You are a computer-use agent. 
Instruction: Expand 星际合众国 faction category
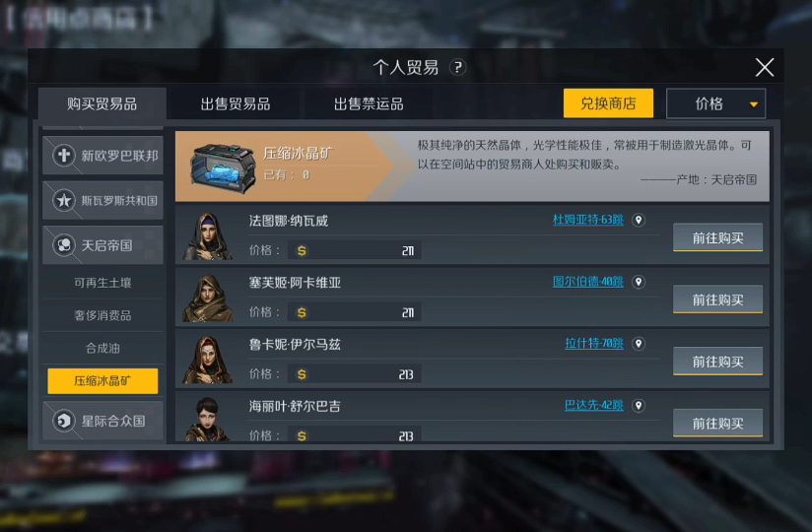pyautogui.click(x=102, y=421)
